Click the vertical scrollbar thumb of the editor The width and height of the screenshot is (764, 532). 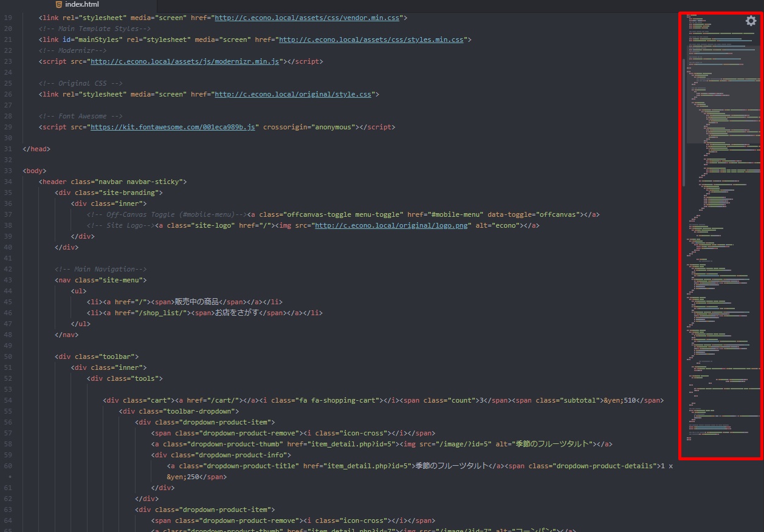pos(684,121)
